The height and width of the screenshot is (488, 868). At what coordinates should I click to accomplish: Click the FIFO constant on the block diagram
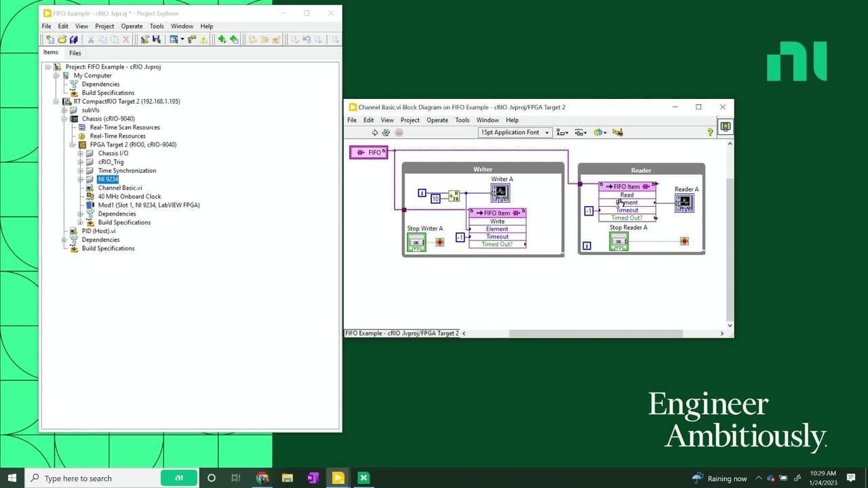(x=369, y=152)
